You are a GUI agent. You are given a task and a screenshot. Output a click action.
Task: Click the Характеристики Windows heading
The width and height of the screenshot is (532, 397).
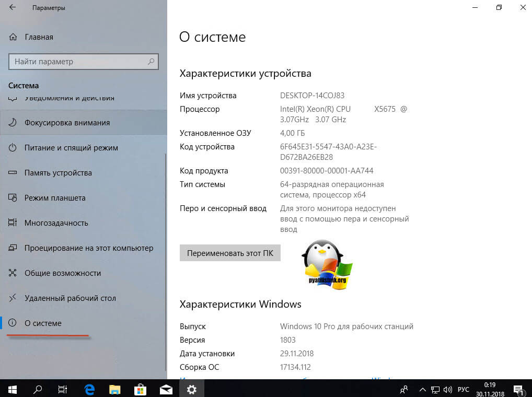(240, 304)
